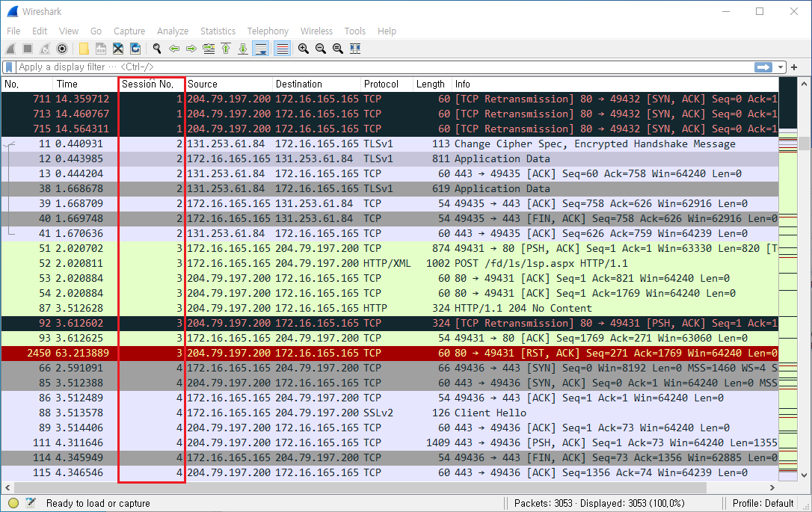812x512 pixels.
Task: Open the Help menu
Action: coord(387,31)
